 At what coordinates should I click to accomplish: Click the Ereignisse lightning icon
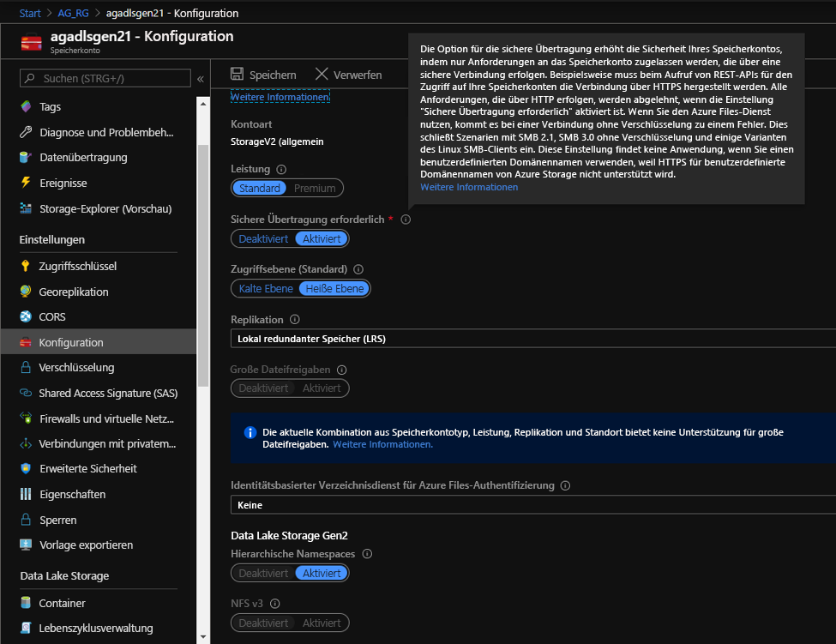point(26,183)
